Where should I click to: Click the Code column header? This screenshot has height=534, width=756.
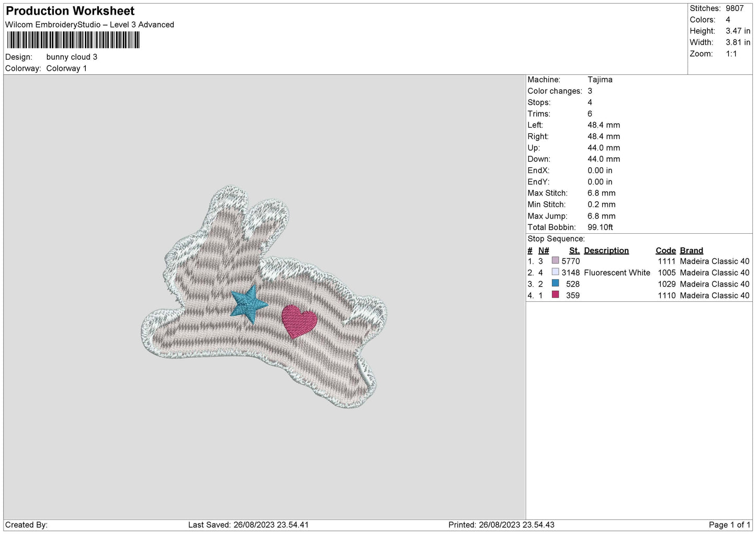click(x=665, y=251)
